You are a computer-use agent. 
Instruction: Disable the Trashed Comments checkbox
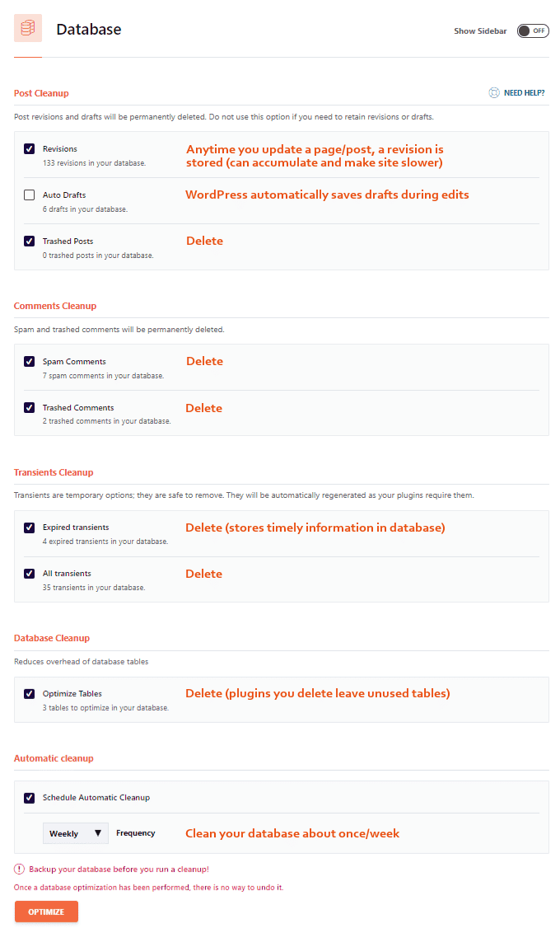(x=30, y=408)
